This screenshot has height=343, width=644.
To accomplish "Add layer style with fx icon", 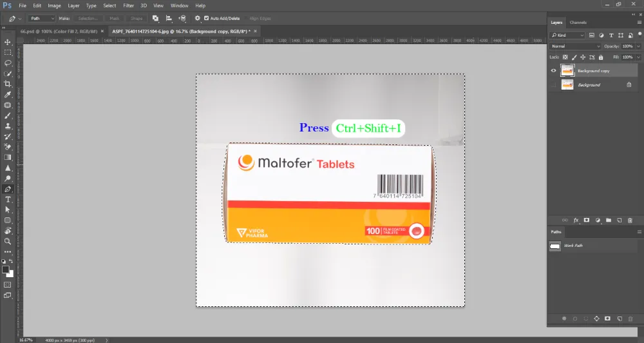I will click(576, 220).
